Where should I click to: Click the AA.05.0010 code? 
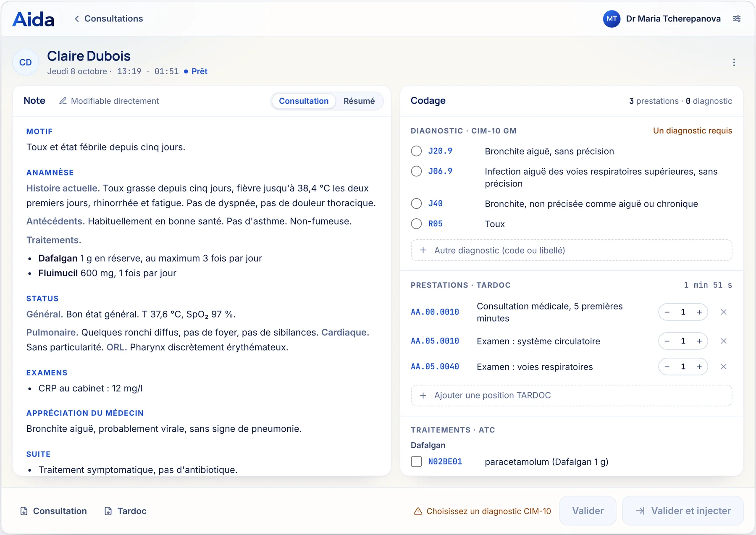(435, 341)
